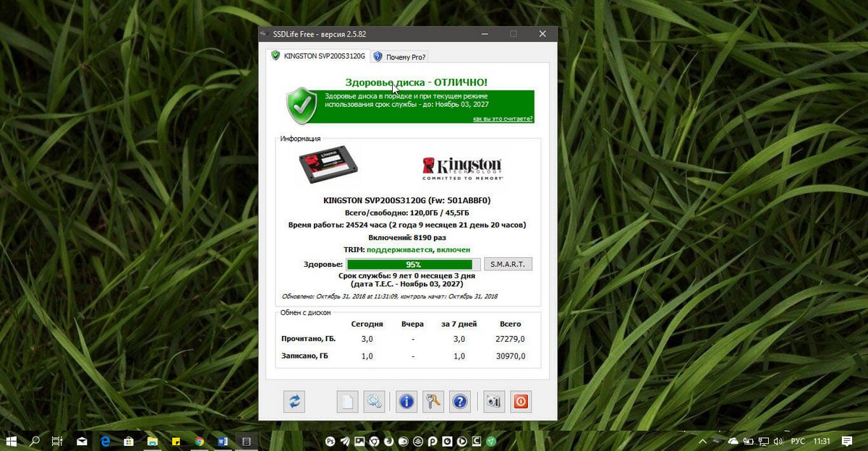Click the keys registration icon
Screen dimensions: 868x451
[433, 401]
